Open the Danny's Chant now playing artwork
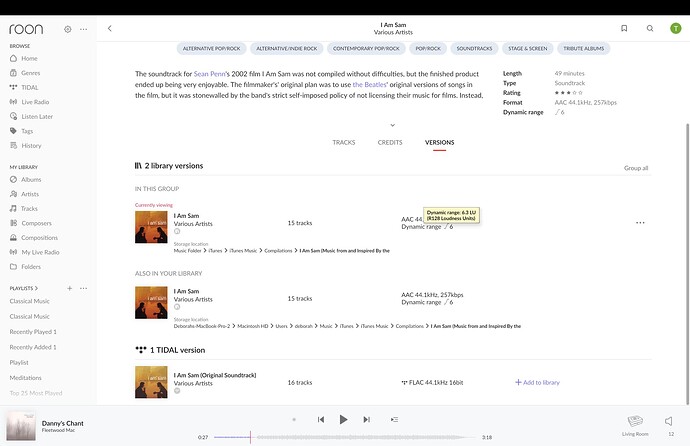The width and height of the screenshot is (690, 446). click(x=21, y=426)
